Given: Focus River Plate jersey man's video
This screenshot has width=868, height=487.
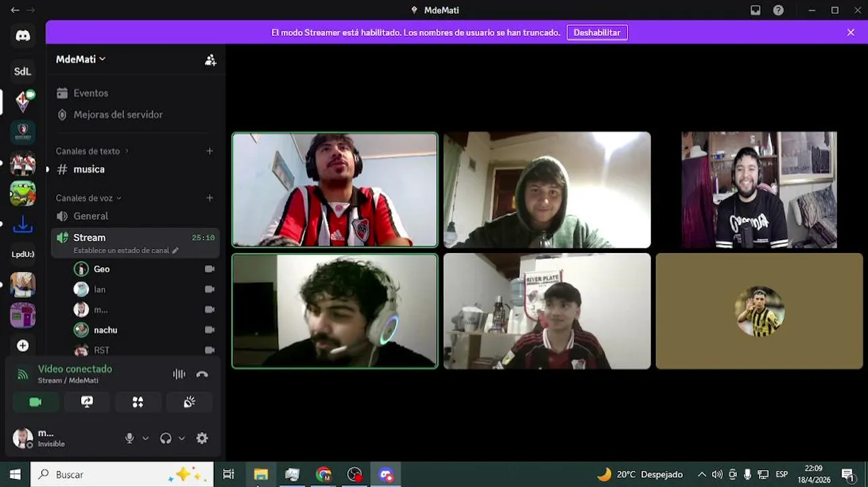Looking at the screenshot, I should (x=335, y=190).
